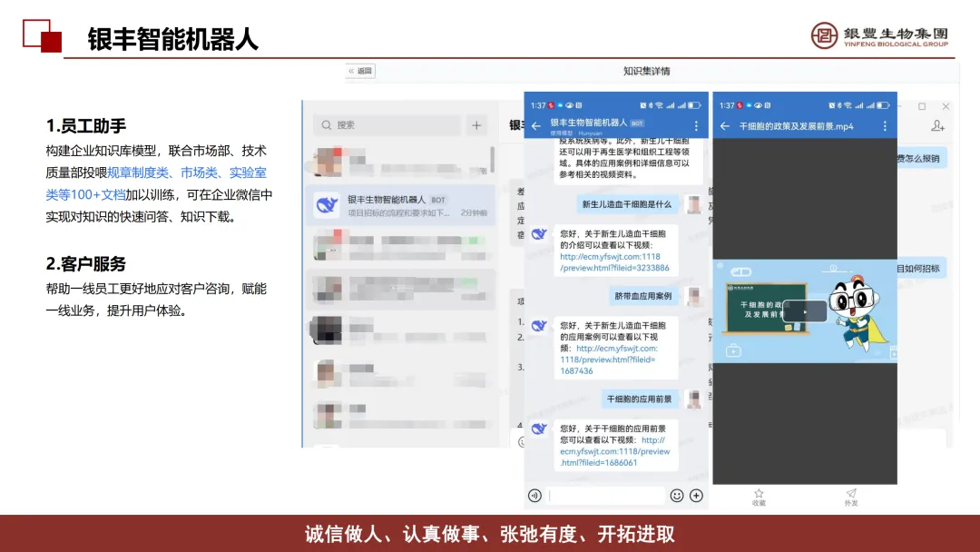Click the 银丰生物集团 logo
The image size is (980, 552).
pos(879,35)
